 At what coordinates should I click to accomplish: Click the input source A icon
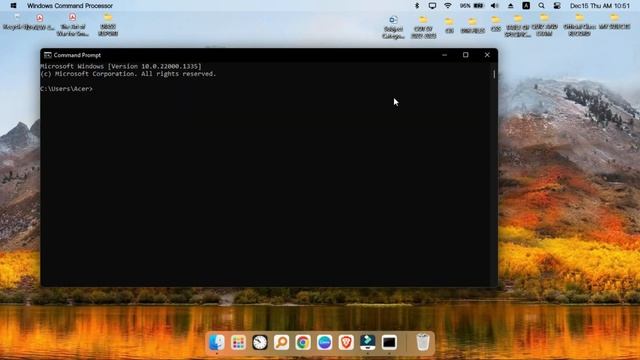[526, 6]
